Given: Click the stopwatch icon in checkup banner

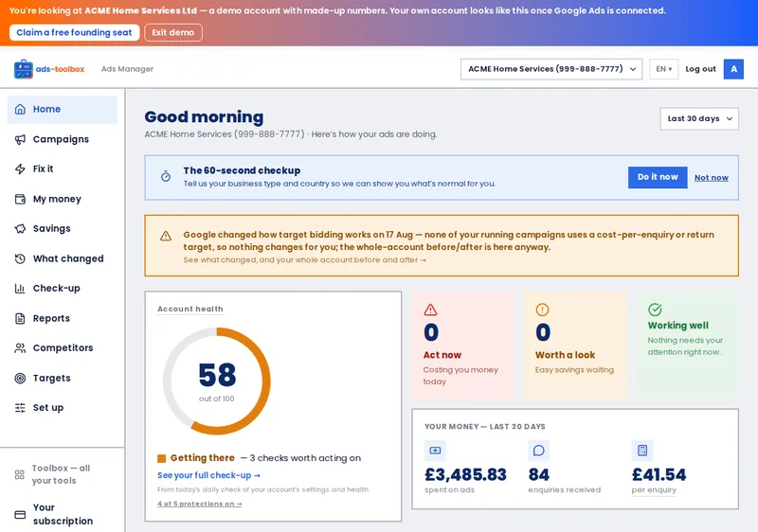Looking at the screenshot, I should pyautogui.click(x=165, y=177).
